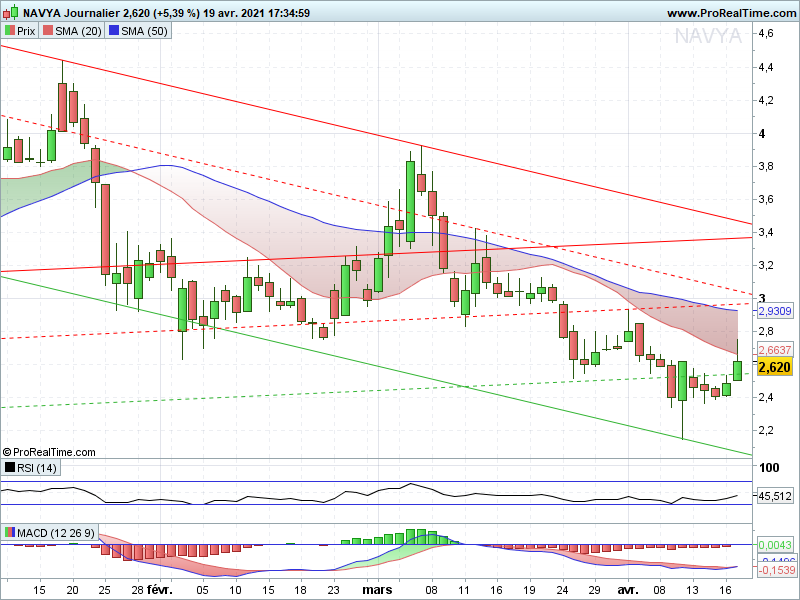Click the SMA 50 value label 2,9309
The width and height of the screenshot is (800, 600).
tap(774, 311)
